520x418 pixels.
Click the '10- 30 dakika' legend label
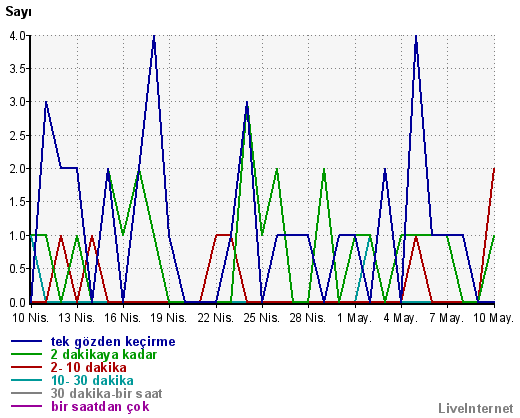92,381
